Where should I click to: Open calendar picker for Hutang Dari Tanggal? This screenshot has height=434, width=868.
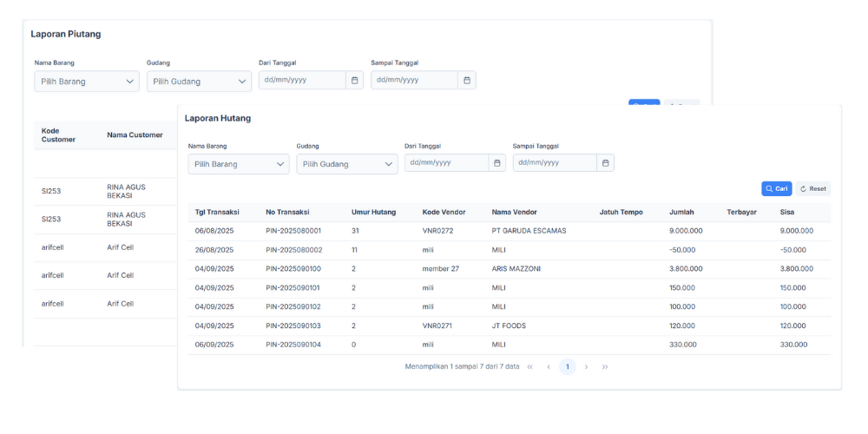pos(496,163)
